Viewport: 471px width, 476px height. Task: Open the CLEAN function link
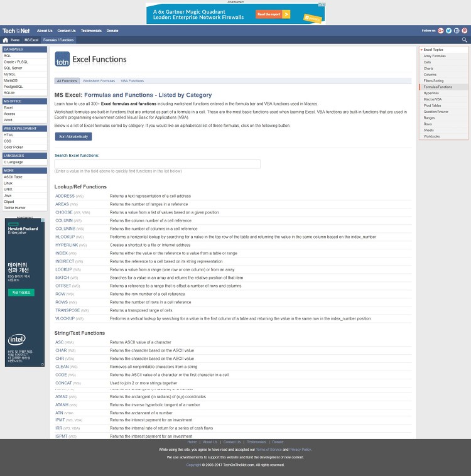coord(62,367)
